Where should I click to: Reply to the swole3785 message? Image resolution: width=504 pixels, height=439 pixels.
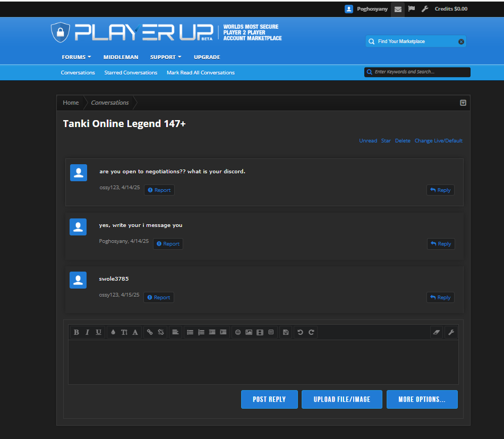440,298
